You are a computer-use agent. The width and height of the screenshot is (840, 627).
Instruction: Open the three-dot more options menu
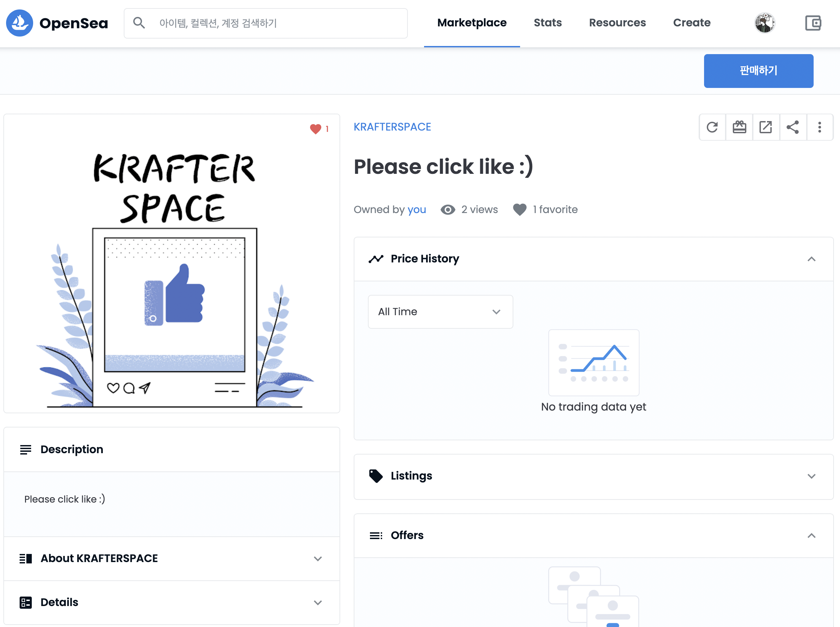[819, 127]
